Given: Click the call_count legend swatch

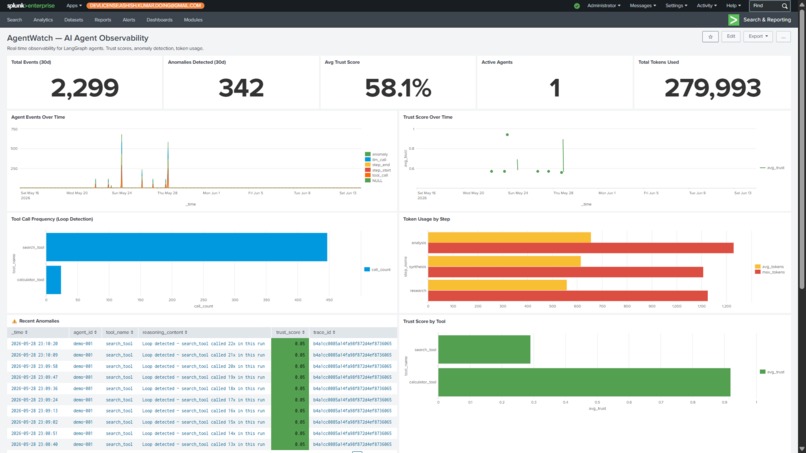Looking at the screenshot, I should [367, 269].
